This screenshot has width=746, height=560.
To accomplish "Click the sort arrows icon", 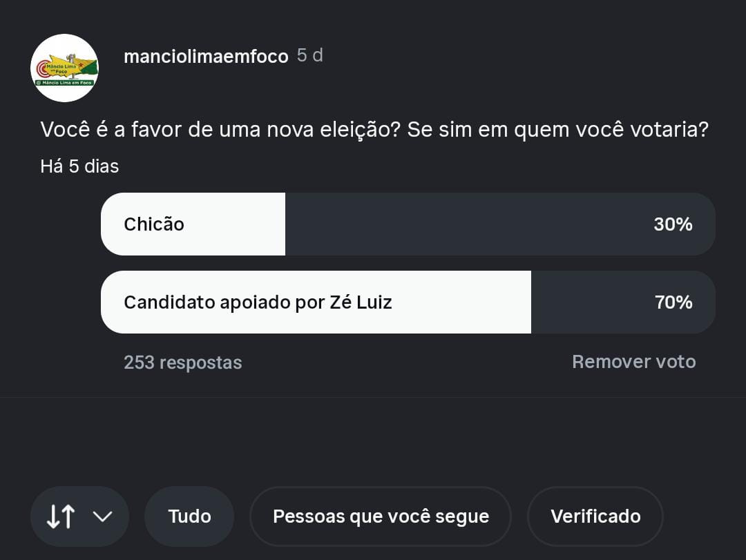I will 60,516.
